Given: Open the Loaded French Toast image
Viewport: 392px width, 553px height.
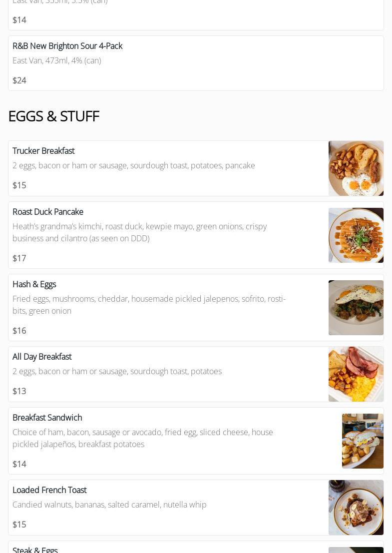Looking at the screenshot, I should coord(356,508).
